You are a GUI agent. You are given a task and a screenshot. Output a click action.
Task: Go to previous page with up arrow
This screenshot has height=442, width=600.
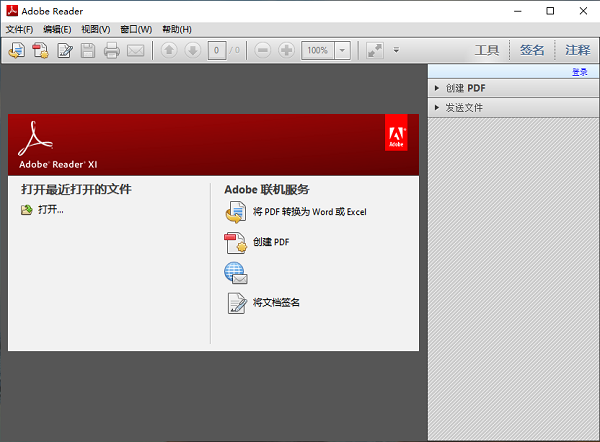(x=169, y=50)
